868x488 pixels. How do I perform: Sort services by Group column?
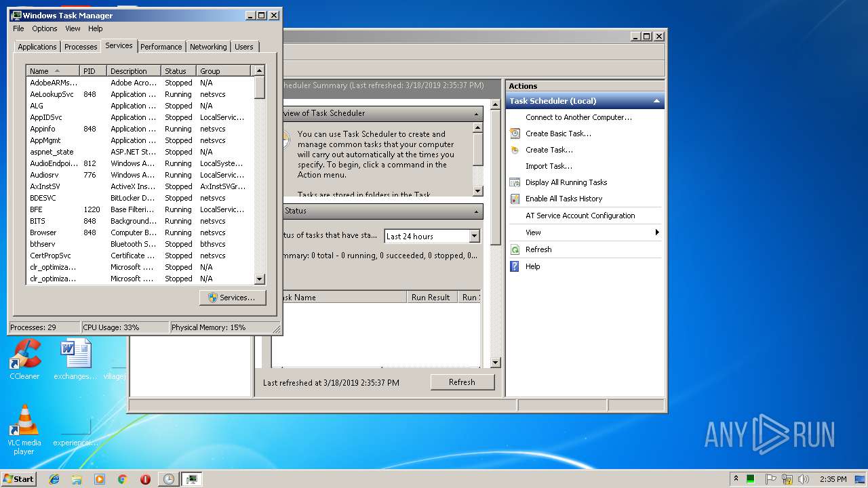(224, 71)
